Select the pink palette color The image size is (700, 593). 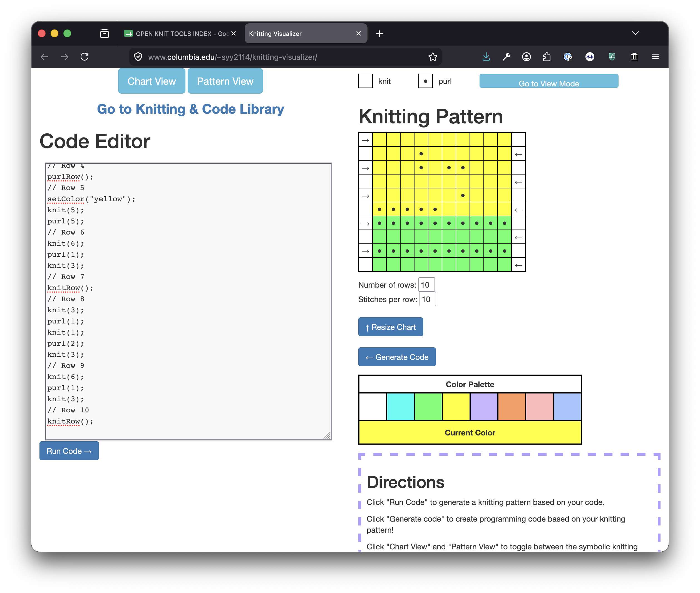tap(540, 407)
